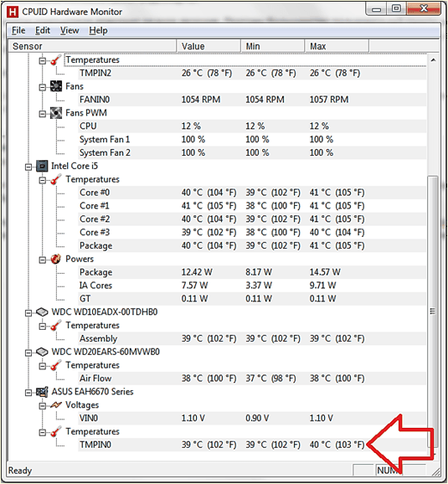Screen dimensions: 448x484
Task: Click the Fans PWM fan icon
Action: [x=56, y=113]
